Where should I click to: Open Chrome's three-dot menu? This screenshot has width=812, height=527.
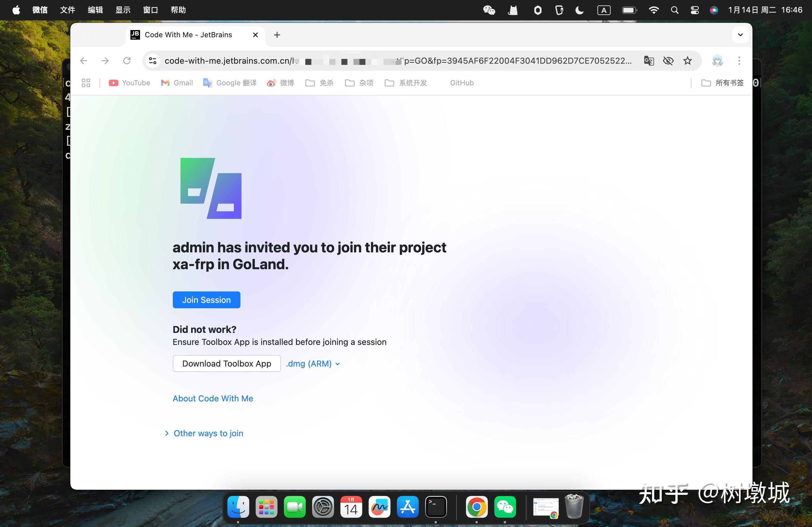(739, 61)
